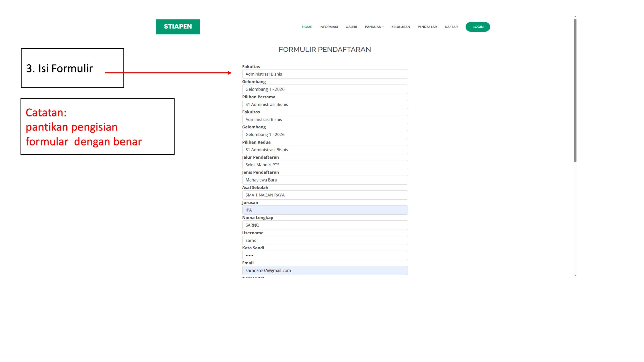Open the KELULUSAN page
Viewport: 644px width, 362px height.
(400, 27)
